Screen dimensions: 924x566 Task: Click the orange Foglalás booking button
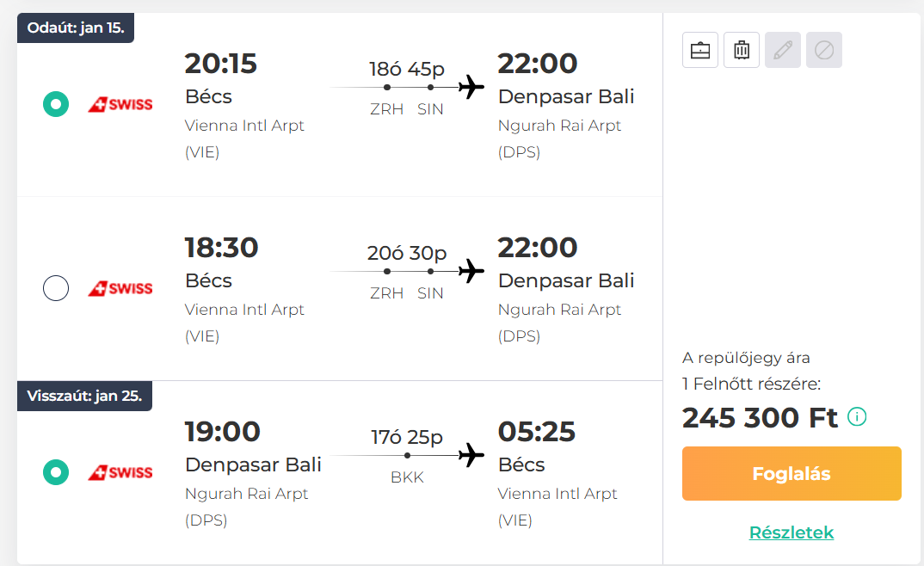(x=792, y=474)
